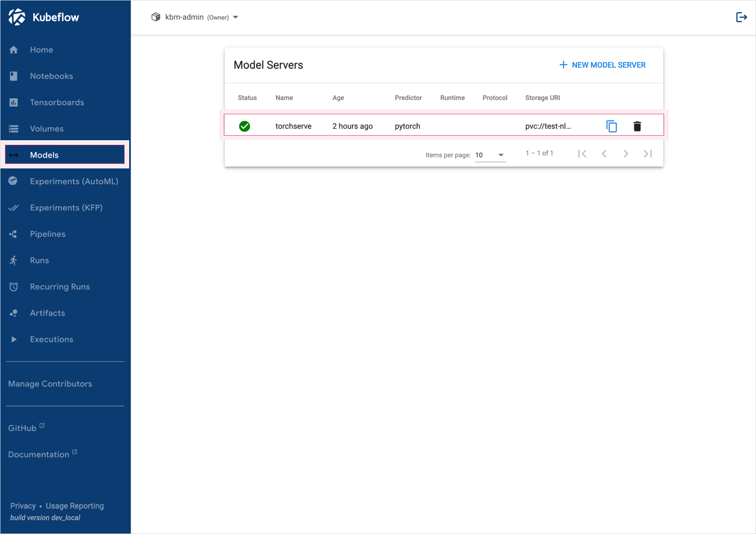
Task: Click the GitHub external link icon
Action: pos(42,426)
